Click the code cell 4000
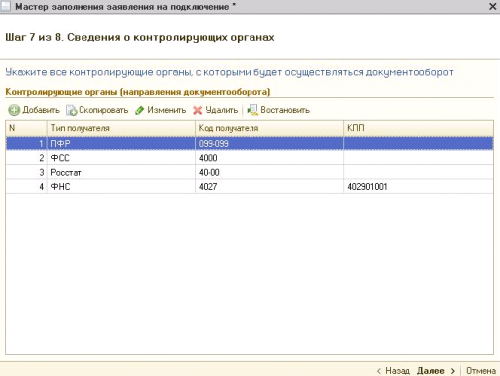This screenshot has height=376, width=500. pyautogui.click(x=269, y=158)
